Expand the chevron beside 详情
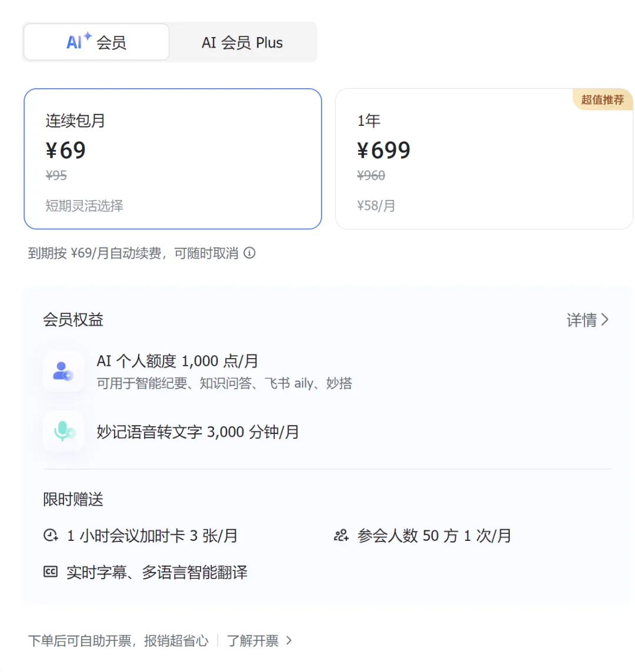 [x=605, y=320]
